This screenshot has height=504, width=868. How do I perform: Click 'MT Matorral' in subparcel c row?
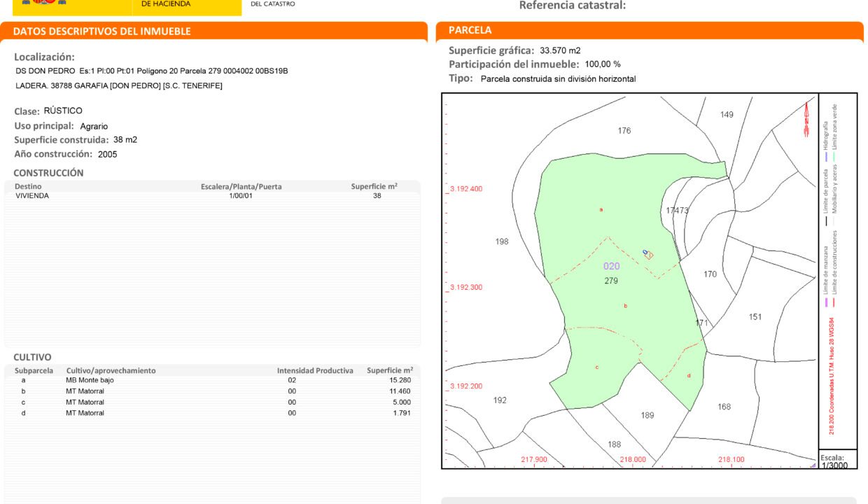click(x=85, y=402)
